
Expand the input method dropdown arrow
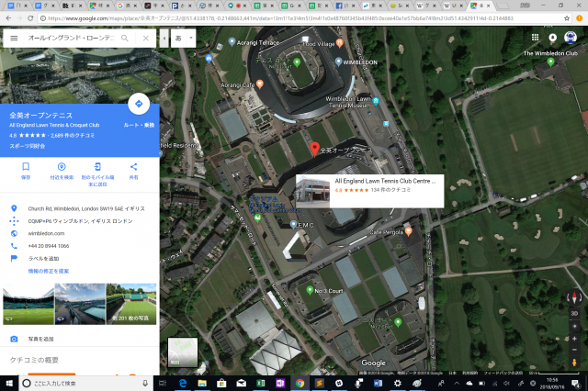tap(191, 39)
